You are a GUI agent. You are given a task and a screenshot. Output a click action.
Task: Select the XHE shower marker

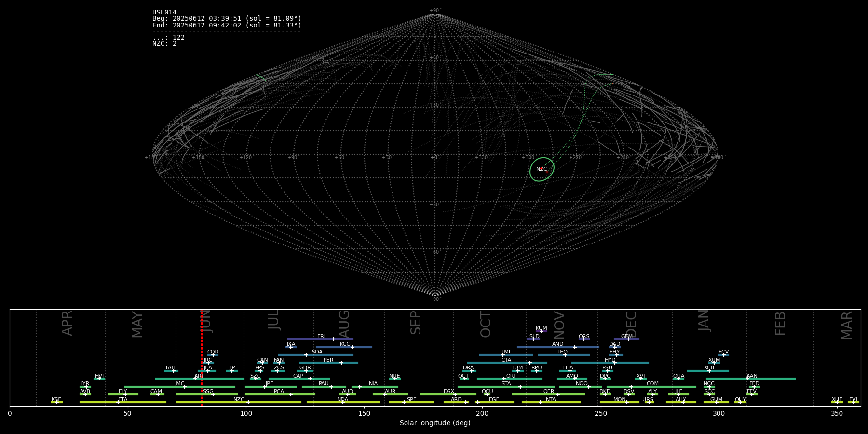click(x=837, y=402)
